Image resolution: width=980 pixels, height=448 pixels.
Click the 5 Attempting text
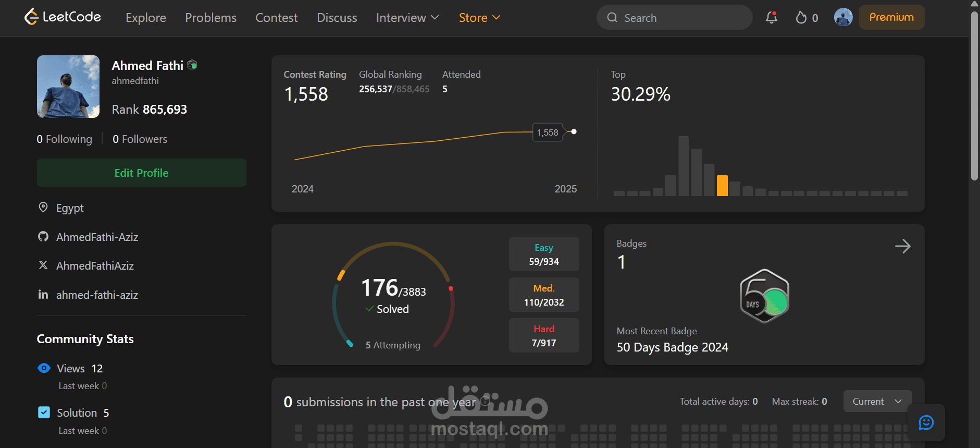pyautogui.click(x=393, y=345)
